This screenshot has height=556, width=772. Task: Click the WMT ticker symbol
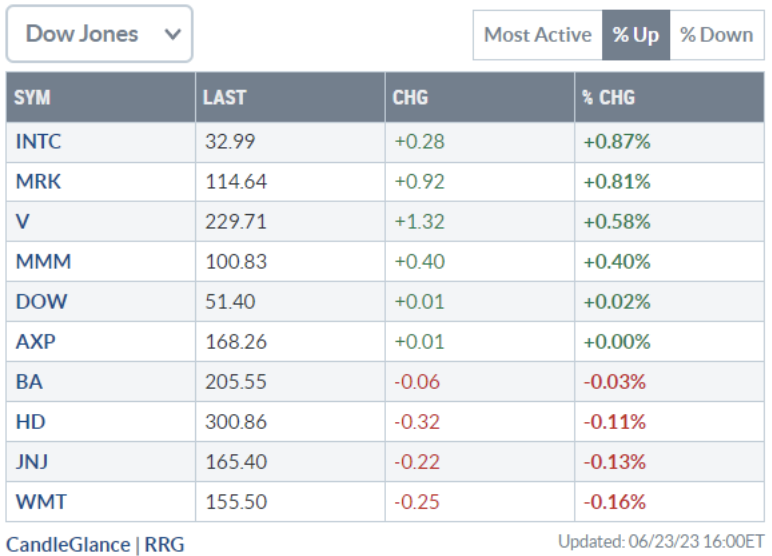point(39,502)
